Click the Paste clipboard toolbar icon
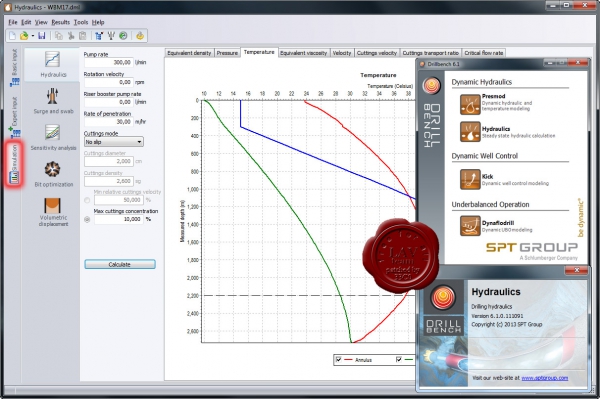 coord(82,36)
